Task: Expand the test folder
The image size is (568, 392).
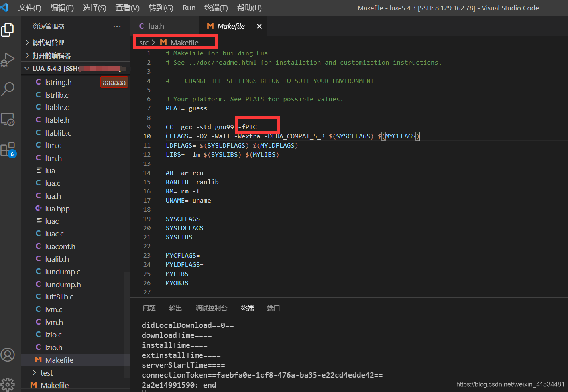Action: tap(76, 373)
